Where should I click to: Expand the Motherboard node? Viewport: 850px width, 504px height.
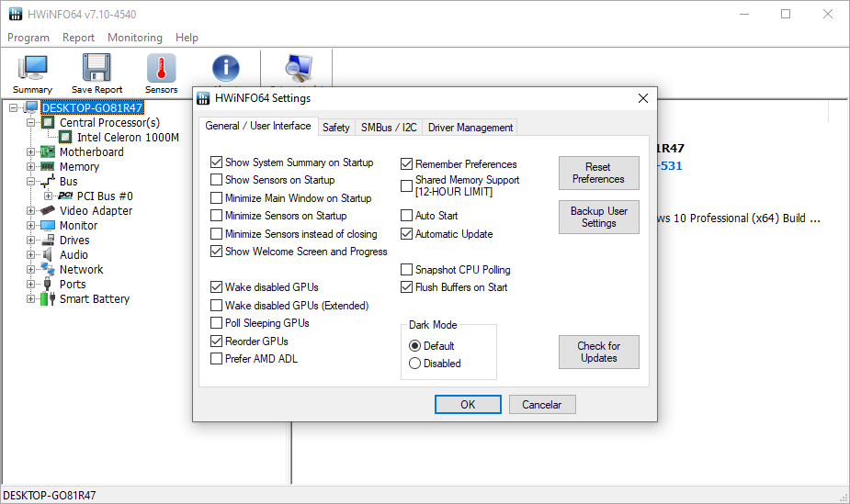pyautogui.click(x=30, y=151)
